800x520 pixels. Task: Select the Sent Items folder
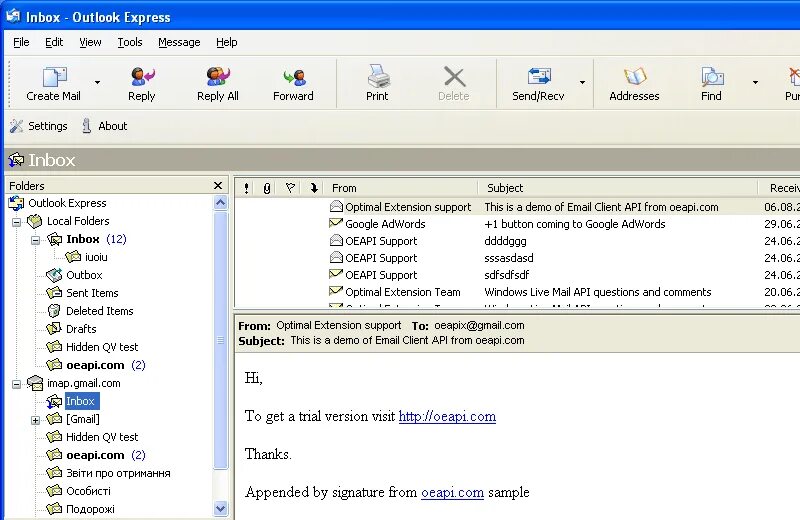click(x=92, y=293)
